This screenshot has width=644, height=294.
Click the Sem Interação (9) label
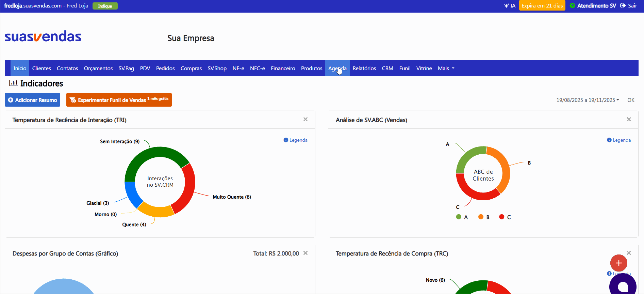pos(120,141)
